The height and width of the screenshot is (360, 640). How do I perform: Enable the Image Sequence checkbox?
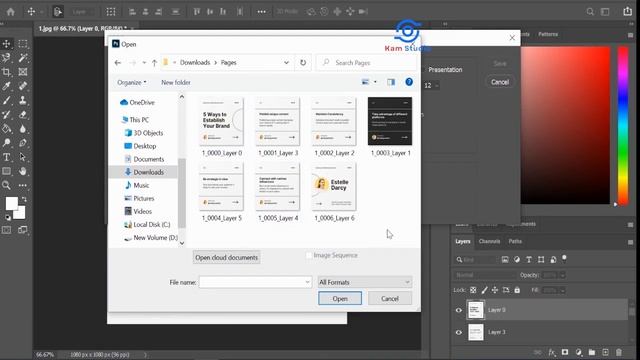[309, 256]
